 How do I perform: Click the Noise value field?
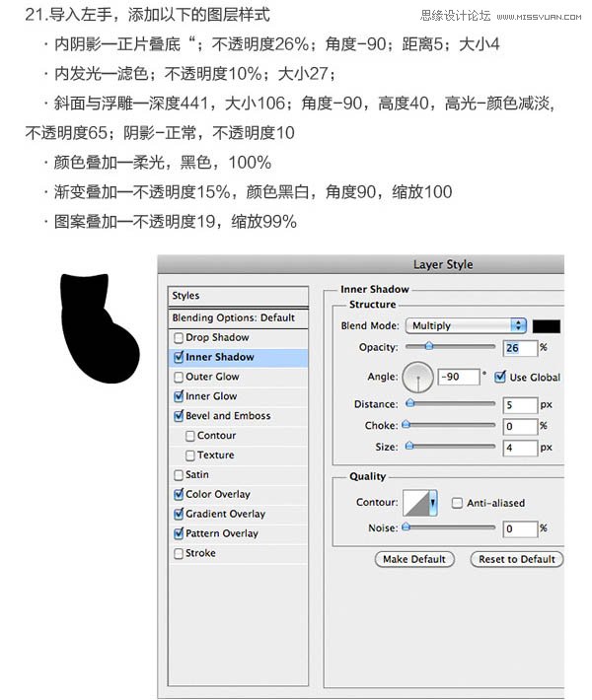(x=520, y=528)
